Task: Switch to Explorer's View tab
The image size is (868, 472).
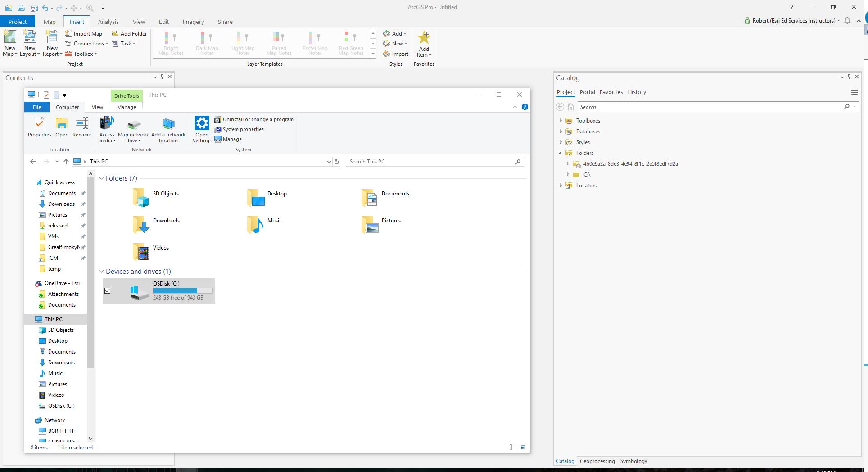Action: [x=97, y=107]
